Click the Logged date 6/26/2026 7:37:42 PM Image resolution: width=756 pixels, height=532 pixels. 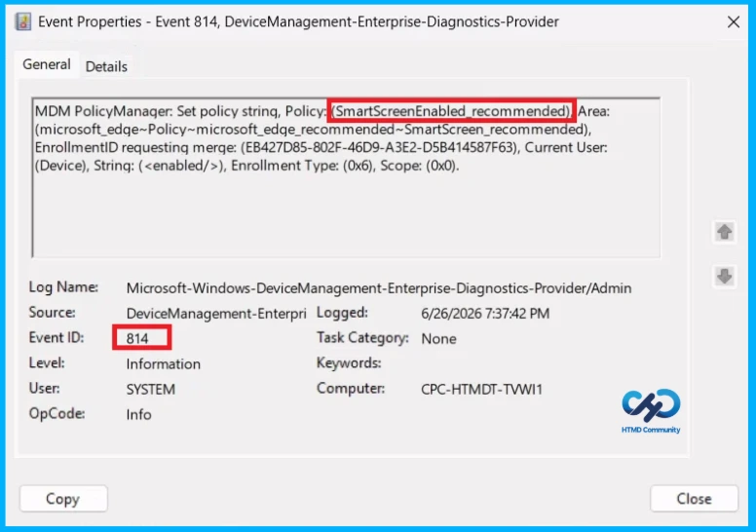click(x=485, y=314)
